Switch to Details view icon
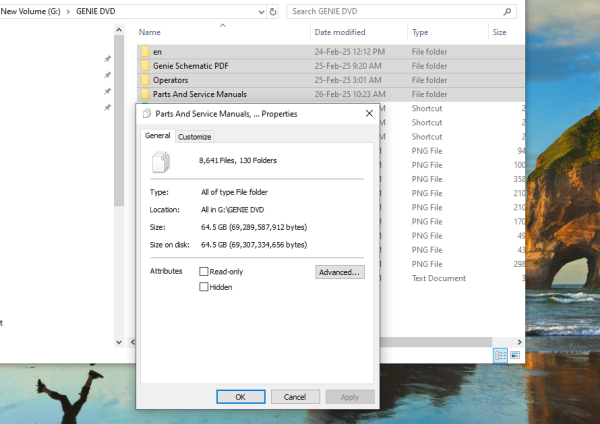Screen dimensions: 600x424 501,355
